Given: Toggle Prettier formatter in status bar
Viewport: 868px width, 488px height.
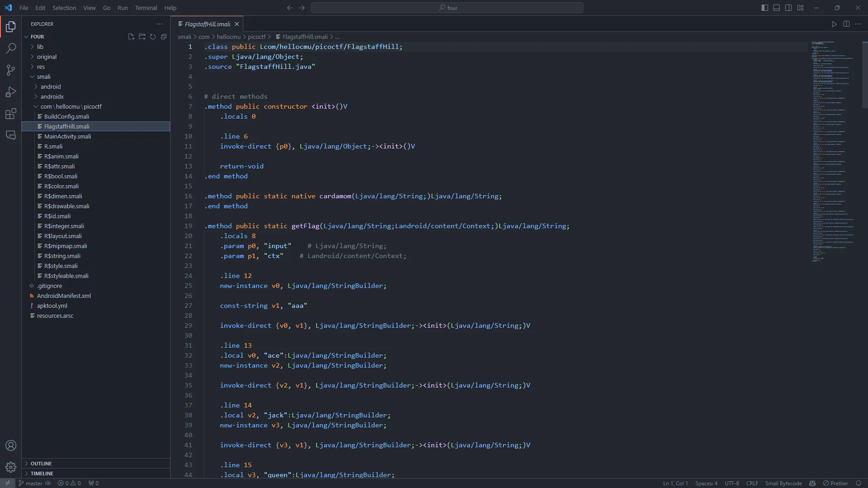Looking at the screenshot, I should [x=835, y=483].
